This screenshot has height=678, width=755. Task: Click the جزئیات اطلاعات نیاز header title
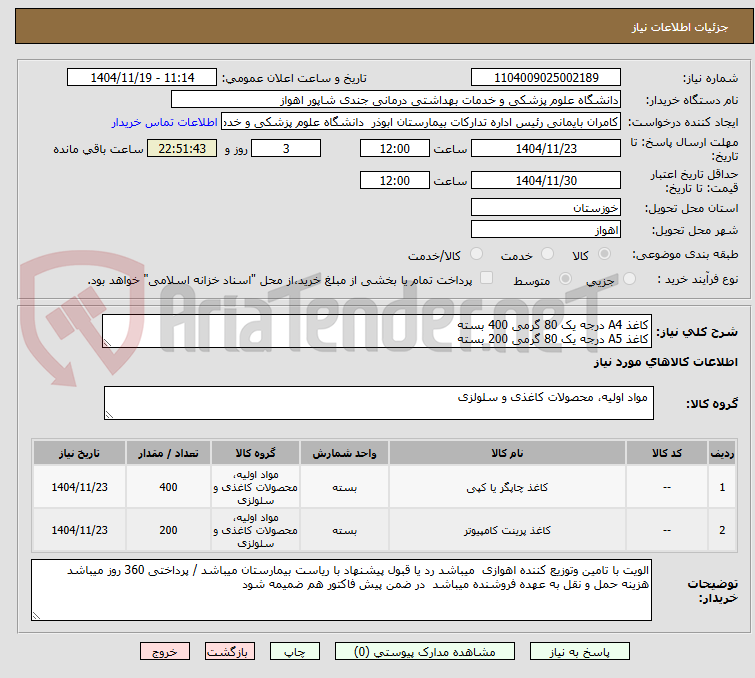[680, 27]
